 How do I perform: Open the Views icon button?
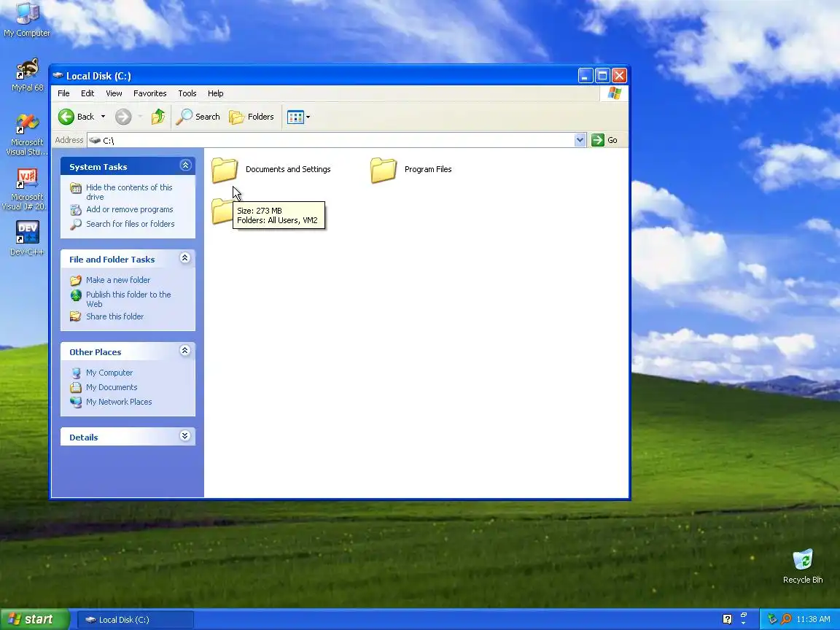tap(295, 117)
